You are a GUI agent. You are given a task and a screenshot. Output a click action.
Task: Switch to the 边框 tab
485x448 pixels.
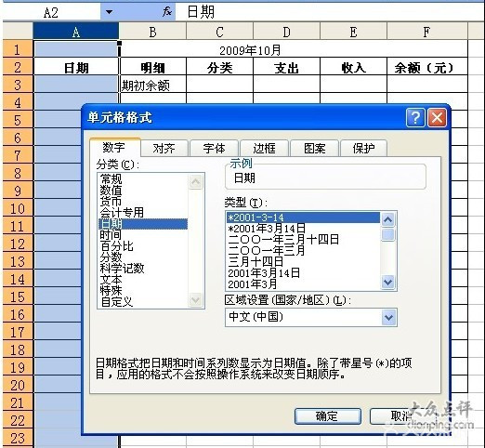pyautogui.click(x=264, y=149)
